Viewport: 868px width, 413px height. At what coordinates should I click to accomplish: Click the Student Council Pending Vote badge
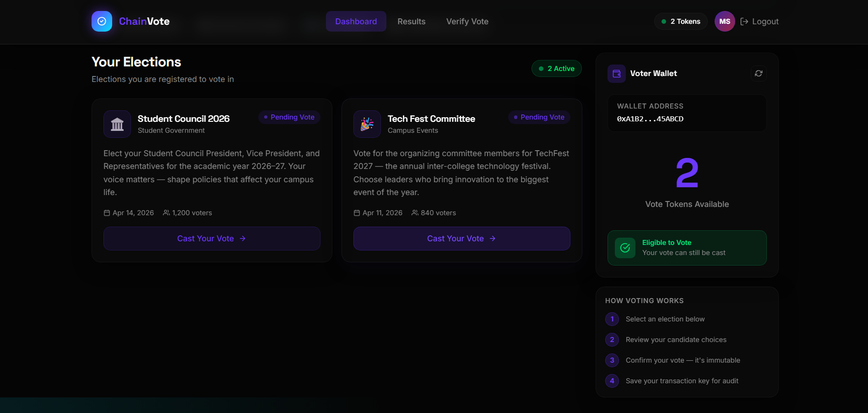(x=289, y=117)
